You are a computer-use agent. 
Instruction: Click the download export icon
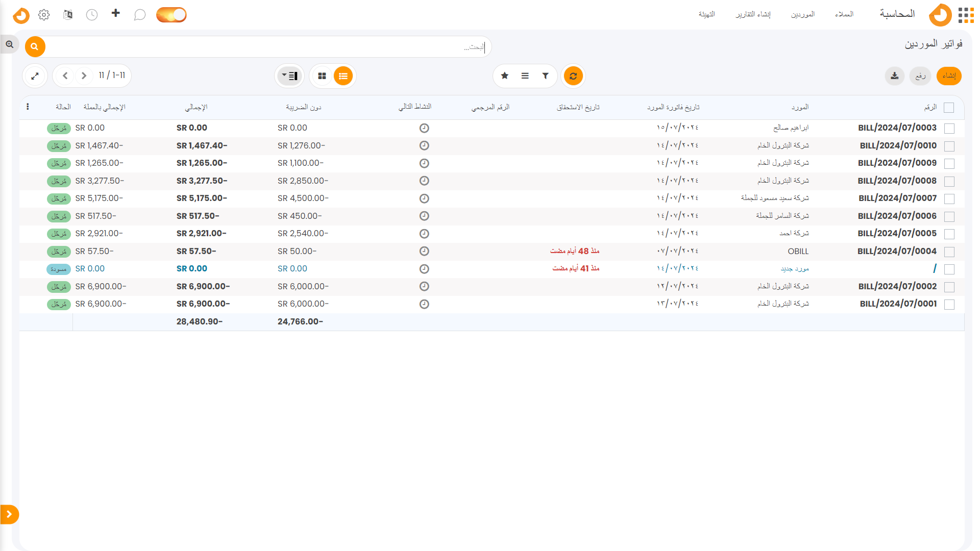click(894, 76)
